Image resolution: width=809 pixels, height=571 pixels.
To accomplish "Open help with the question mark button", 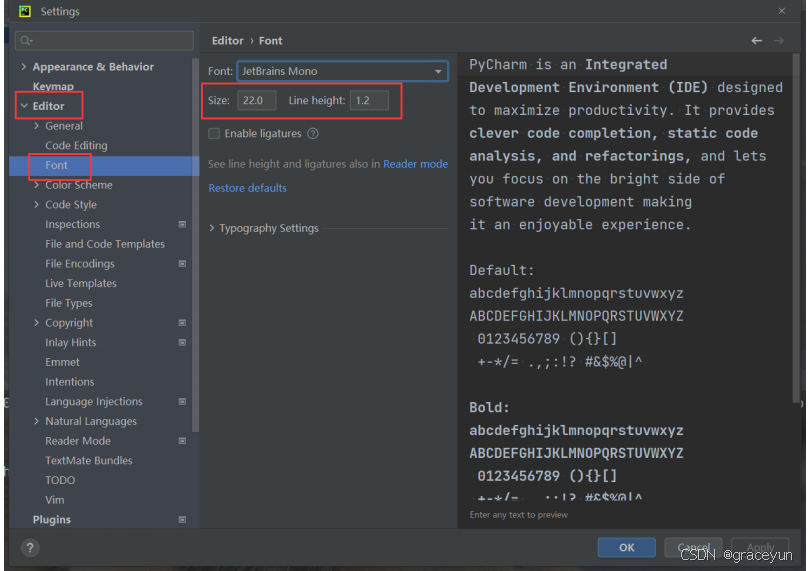I will (30, 547).
